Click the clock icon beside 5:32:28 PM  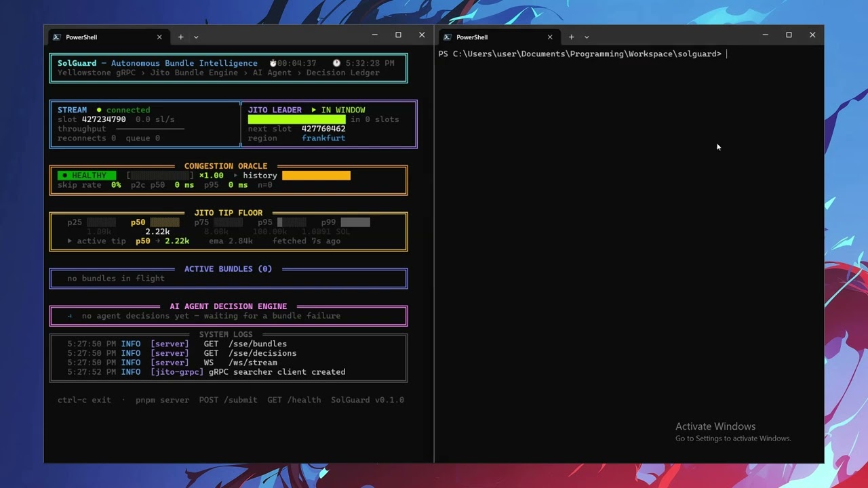336,63
